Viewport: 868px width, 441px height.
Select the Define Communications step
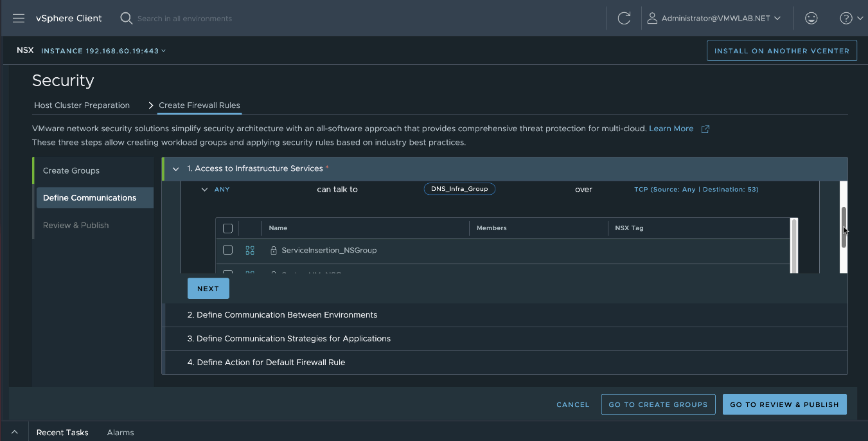coord(94,198)
